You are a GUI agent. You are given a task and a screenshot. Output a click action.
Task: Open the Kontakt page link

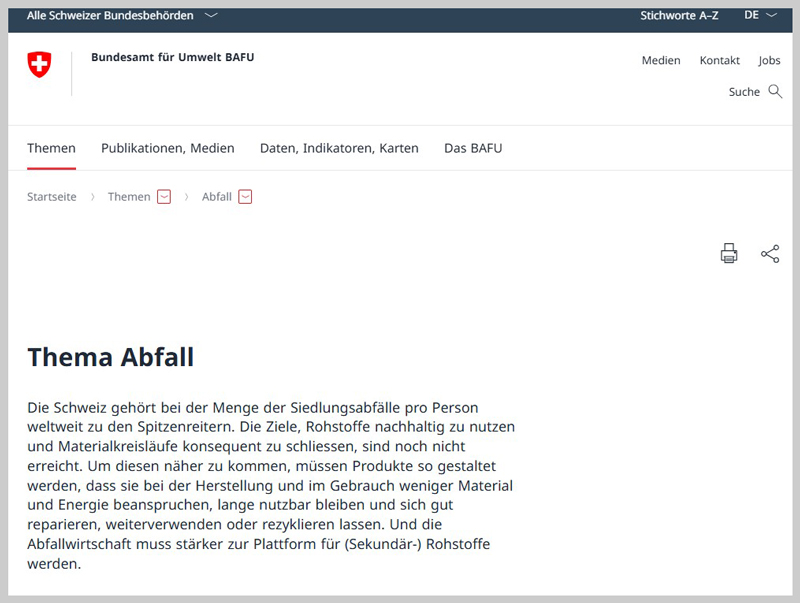[x=719, y=61]
